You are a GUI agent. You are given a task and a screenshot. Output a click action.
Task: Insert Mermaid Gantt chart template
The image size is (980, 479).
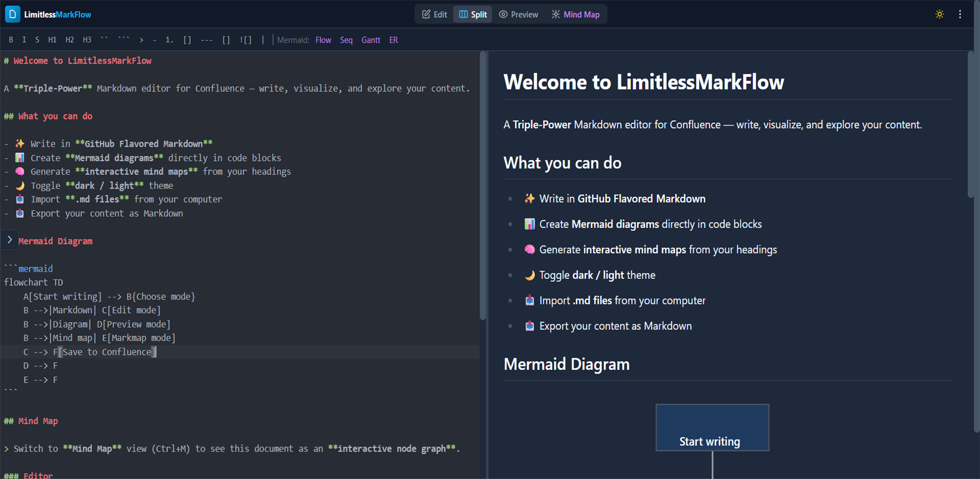(x=371, y=40)
